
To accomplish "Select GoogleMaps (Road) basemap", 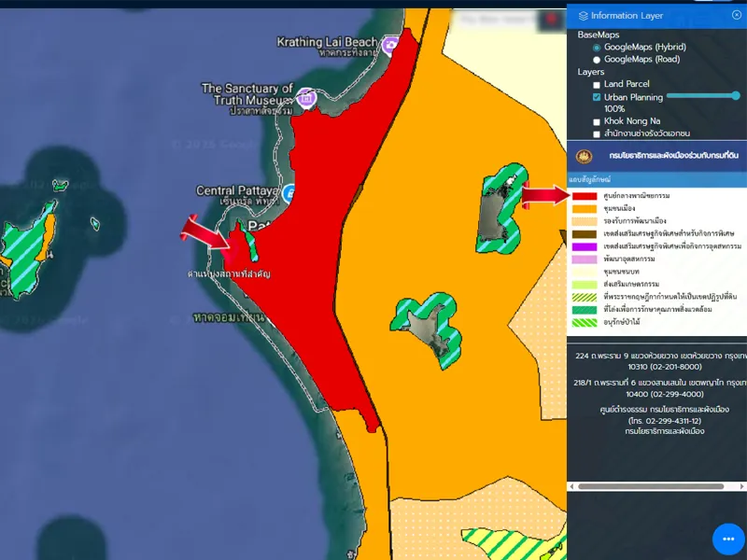I will [597, 59].
